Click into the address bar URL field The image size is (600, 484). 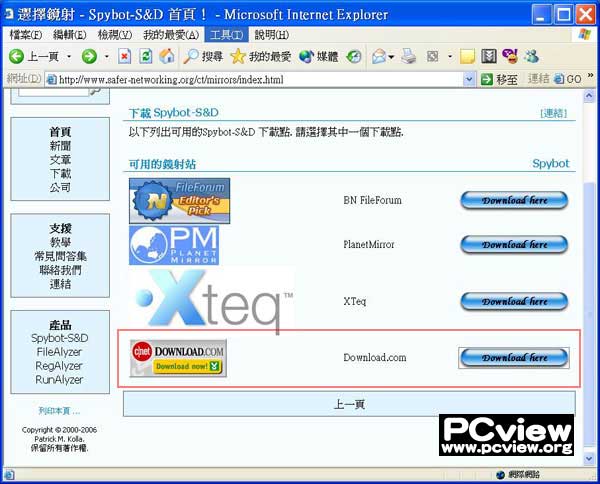tap(254, 80)
